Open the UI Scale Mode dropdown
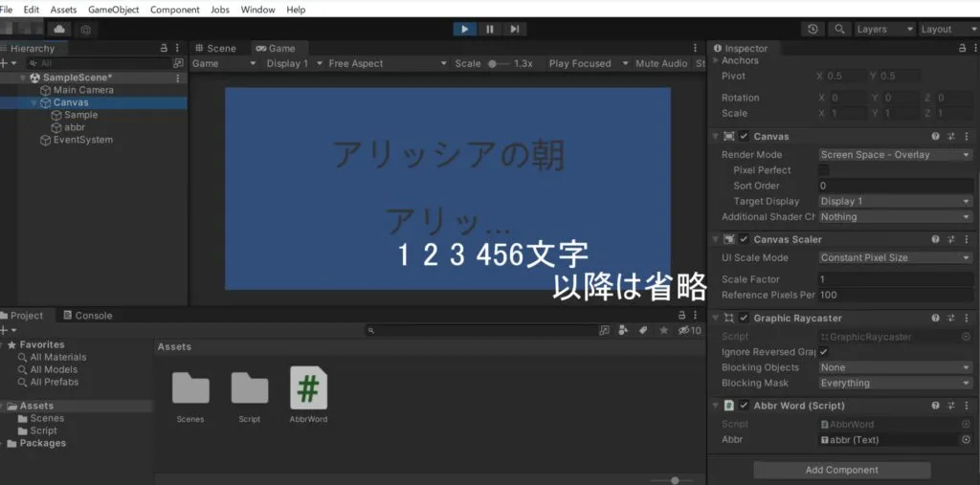Screen dimensions: 980x485 click(x=896, y=257)
